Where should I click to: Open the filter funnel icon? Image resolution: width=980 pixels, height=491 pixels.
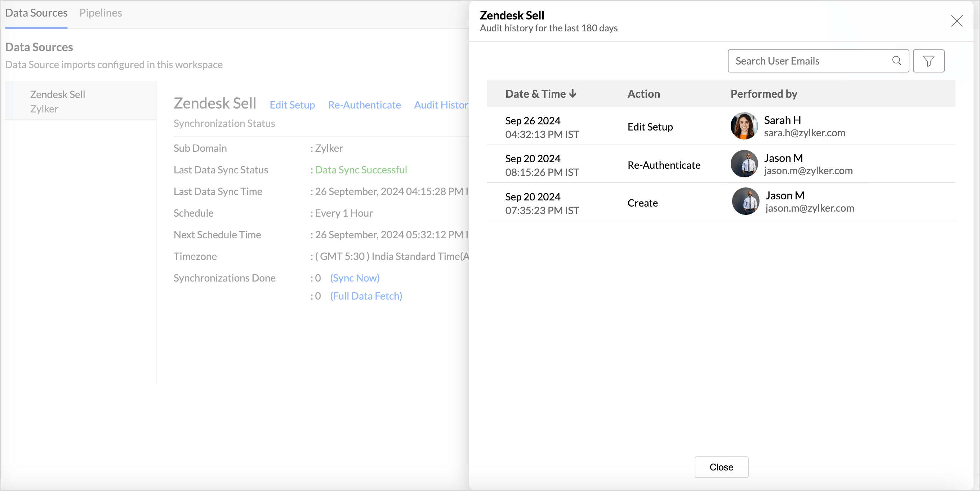pyautogui.click(x=928, y=61)
